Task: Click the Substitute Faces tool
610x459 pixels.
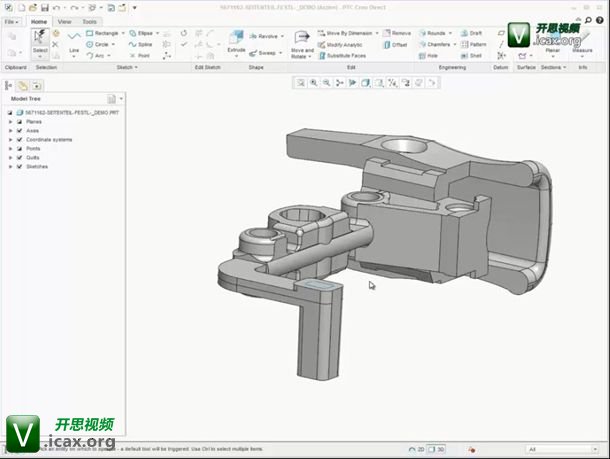Action: point(344,56)
